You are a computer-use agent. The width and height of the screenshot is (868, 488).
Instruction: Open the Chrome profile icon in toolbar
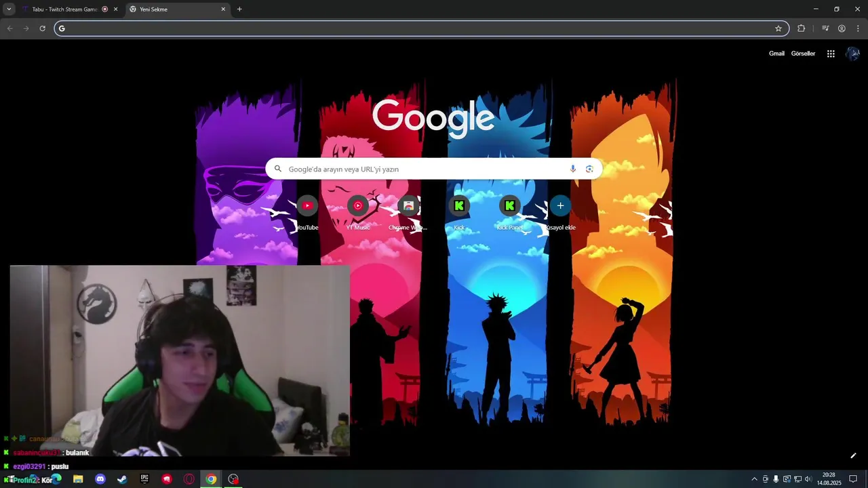(x=842, y=28)
